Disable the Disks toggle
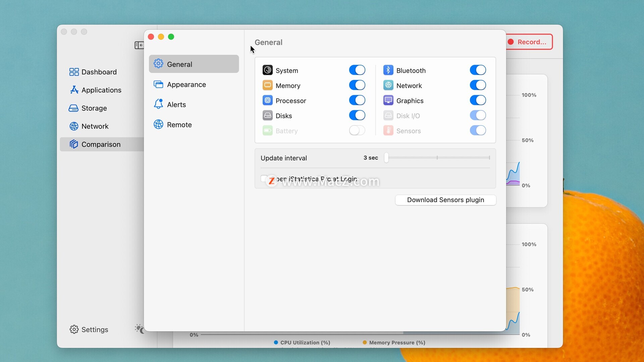 coord(357,115)
